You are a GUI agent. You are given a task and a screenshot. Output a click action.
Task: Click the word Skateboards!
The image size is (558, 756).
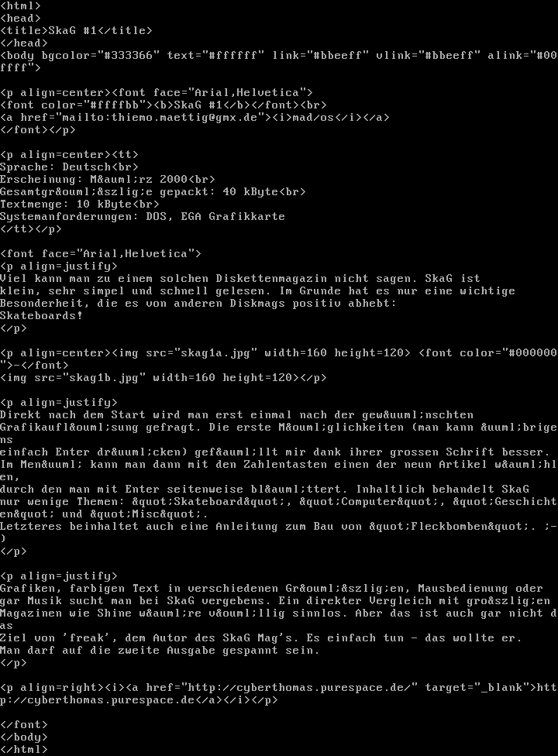point(42,316)
